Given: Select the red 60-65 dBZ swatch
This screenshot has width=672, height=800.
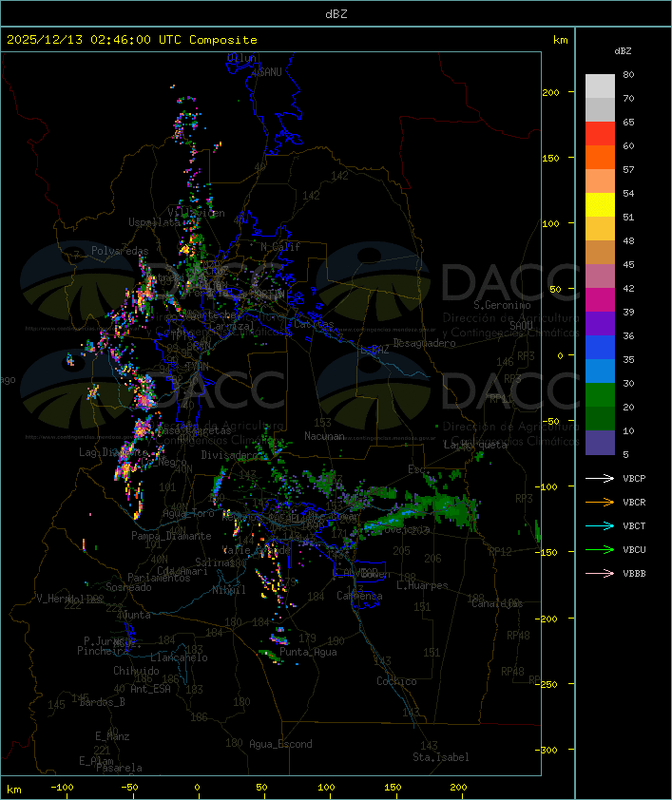Looking at the screenshot, I should (600, 134).
